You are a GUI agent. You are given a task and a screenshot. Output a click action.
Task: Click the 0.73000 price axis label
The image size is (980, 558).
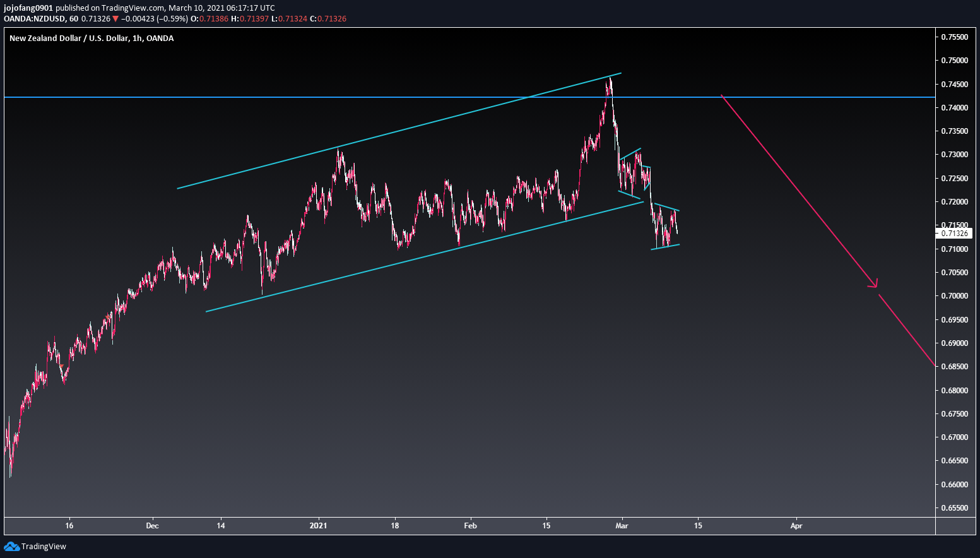(954, 155)
